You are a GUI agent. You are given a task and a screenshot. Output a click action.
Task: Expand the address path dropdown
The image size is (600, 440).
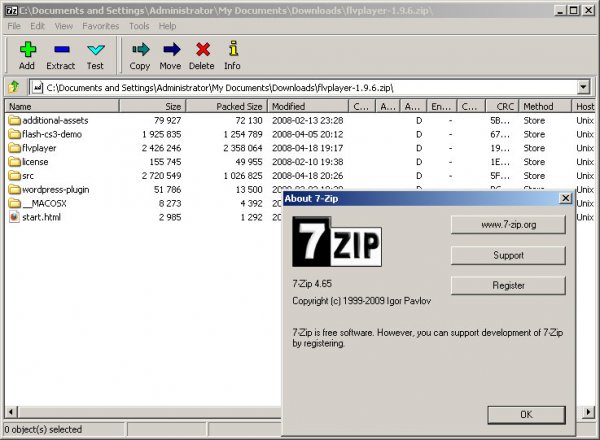coord(583,87)
